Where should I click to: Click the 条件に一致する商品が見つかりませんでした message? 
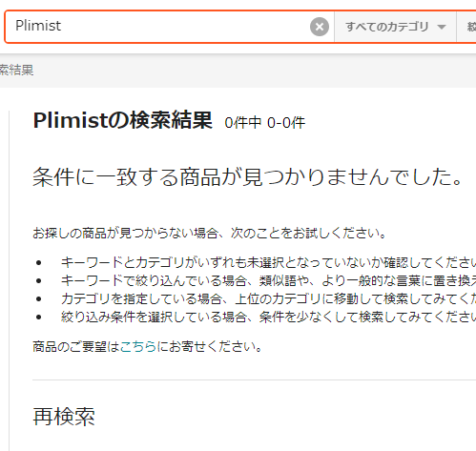point(248,176)
